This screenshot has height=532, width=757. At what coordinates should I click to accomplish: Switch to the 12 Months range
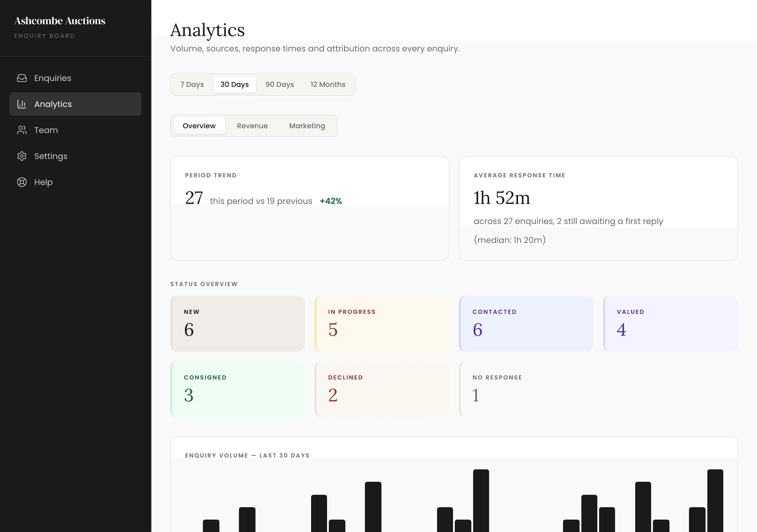point(328,85)
